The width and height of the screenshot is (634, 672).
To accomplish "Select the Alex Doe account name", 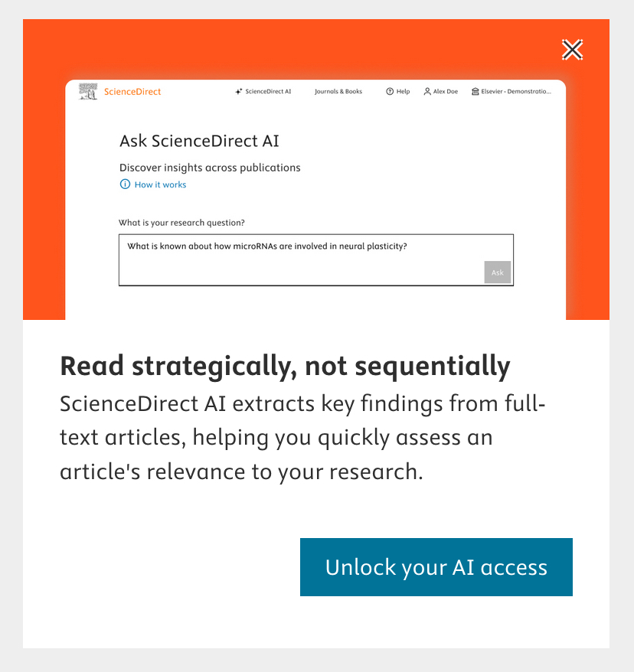I will [x=446, y=92].
